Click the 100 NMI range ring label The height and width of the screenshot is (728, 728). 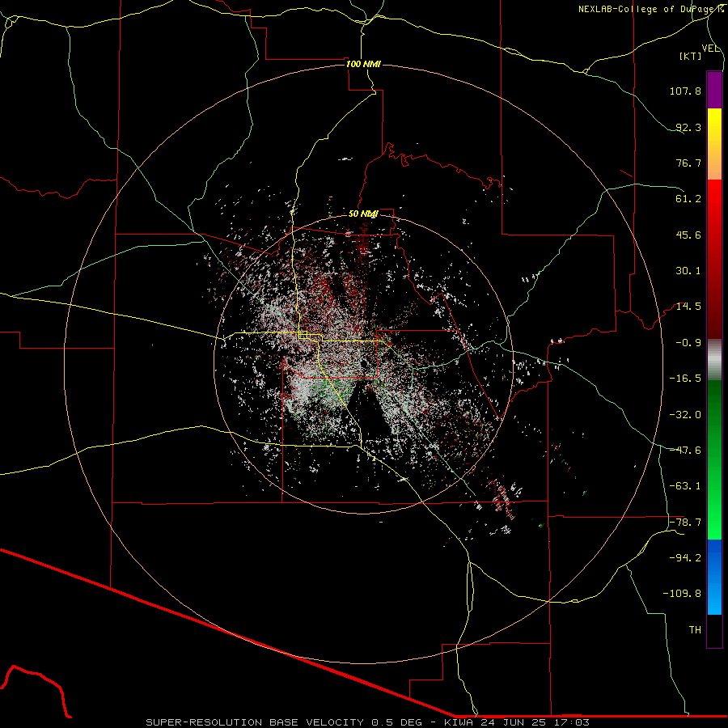pos(363,64)
